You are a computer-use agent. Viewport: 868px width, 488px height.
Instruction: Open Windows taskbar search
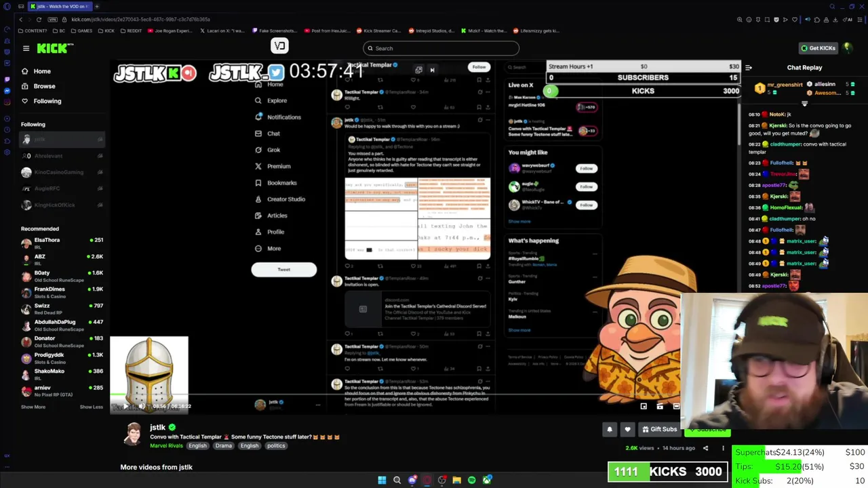pos(397,480)
